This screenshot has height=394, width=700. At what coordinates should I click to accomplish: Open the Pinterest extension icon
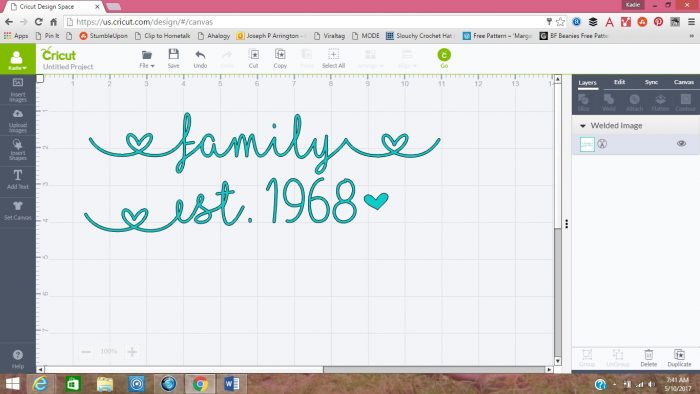(658, 22)
